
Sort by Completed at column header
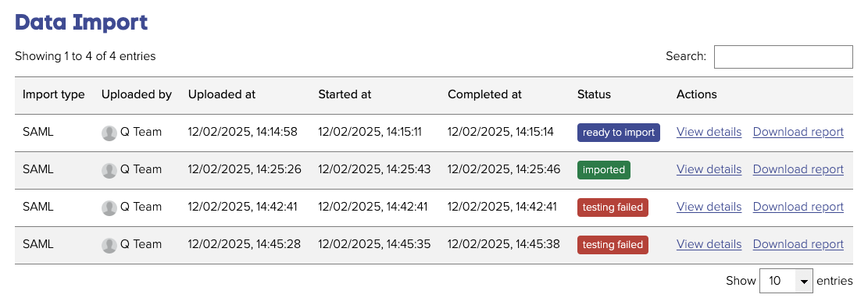coord(485,94)
